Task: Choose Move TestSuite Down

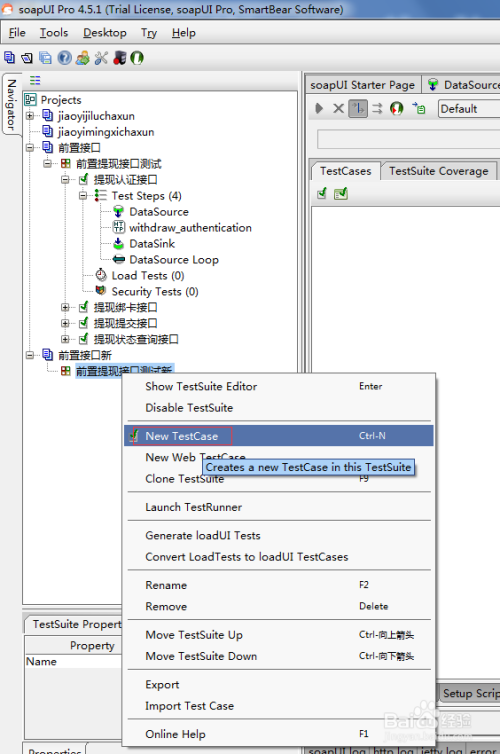Action: pos(278,656)
